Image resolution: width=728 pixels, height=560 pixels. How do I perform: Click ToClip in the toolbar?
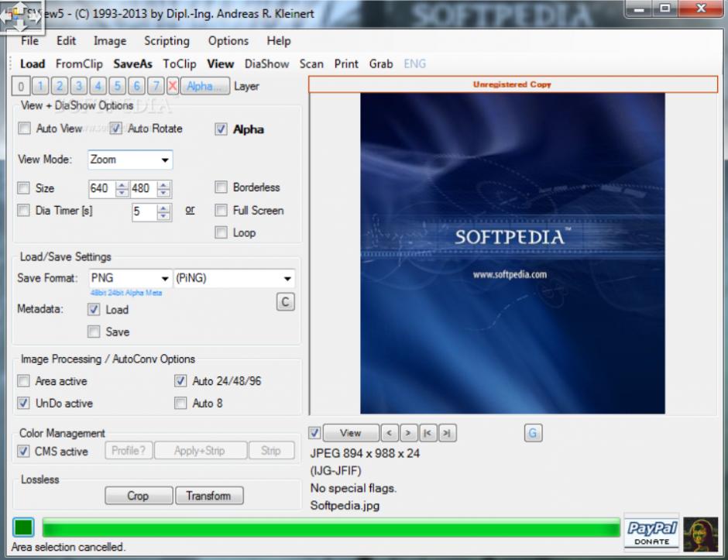point(179,64)
